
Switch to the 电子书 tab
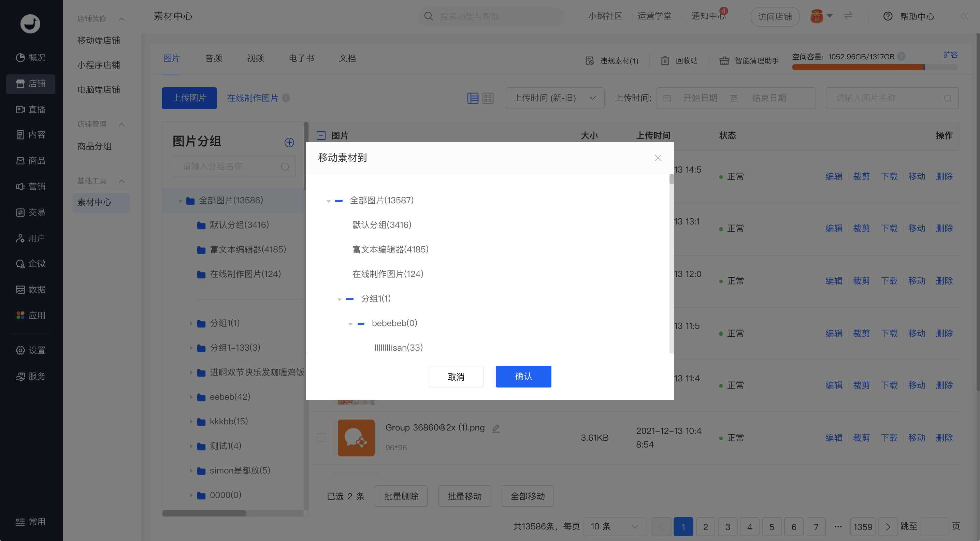pyautogui.click(x=301, y=58)
